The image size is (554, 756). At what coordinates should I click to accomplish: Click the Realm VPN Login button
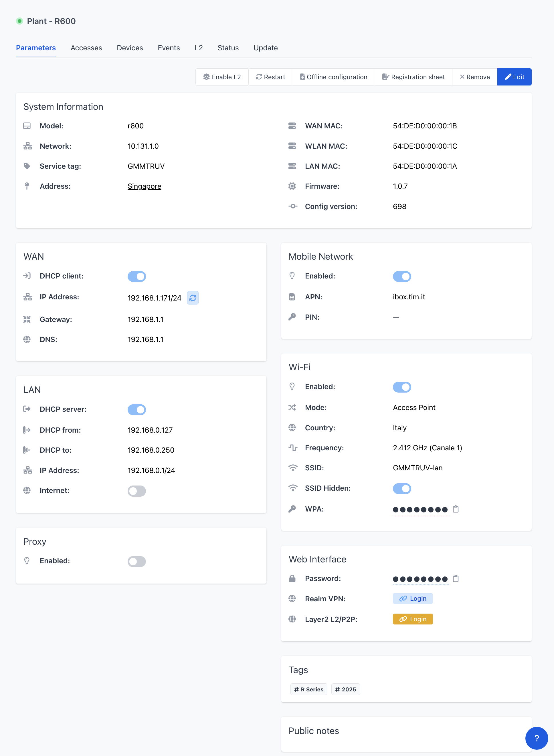coord(412,598)
